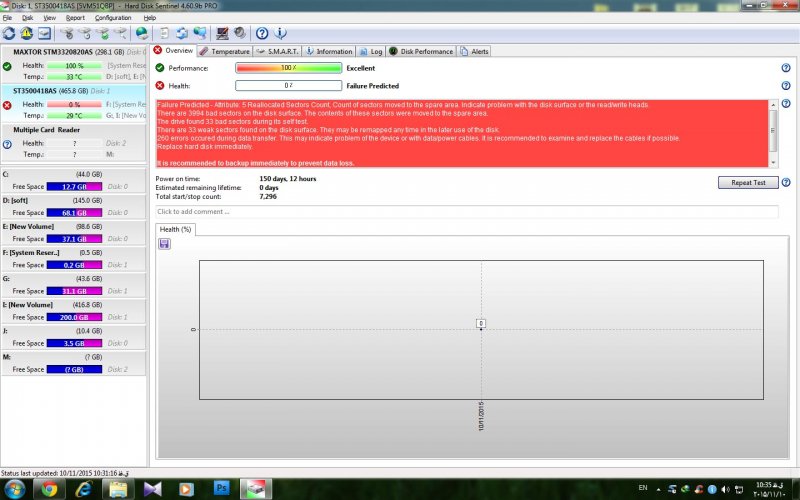Image resolution: width=800 pixels, height=500 pixels.
Task: Open the View menu
Action: [x=49, y=18]
